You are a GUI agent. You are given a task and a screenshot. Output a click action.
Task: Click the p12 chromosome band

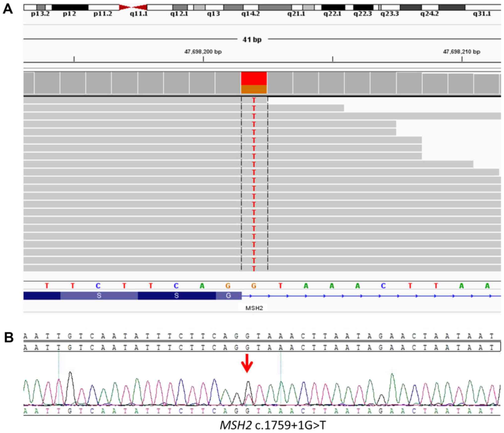[x=70, y=7]
